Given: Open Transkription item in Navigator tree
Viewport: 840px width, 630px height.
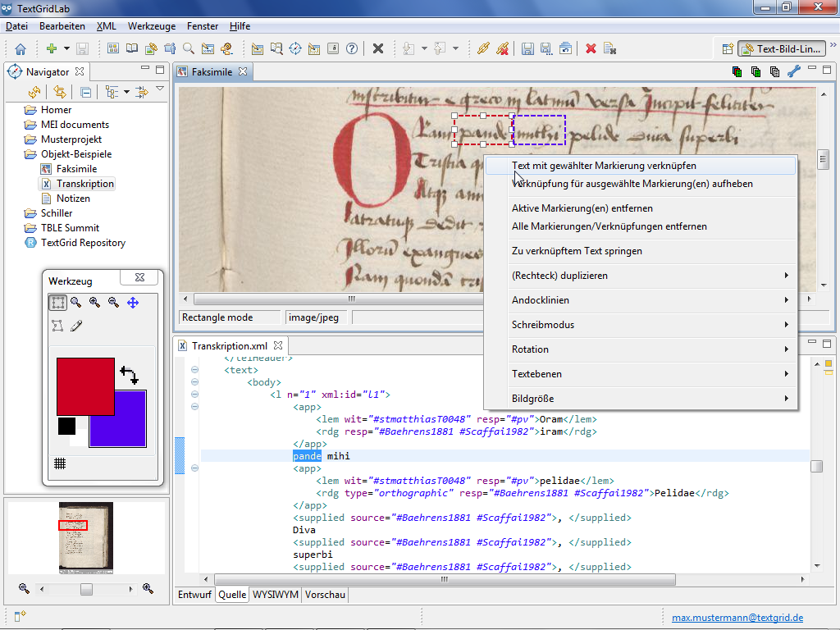Looking at the screenshot, I should pos(84,184).
